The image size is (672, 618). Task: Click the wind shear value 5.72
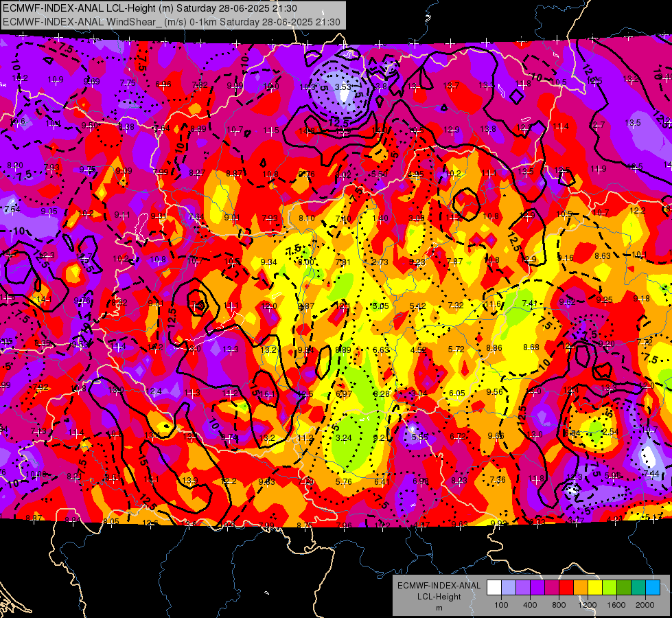(x=456, y=349)
